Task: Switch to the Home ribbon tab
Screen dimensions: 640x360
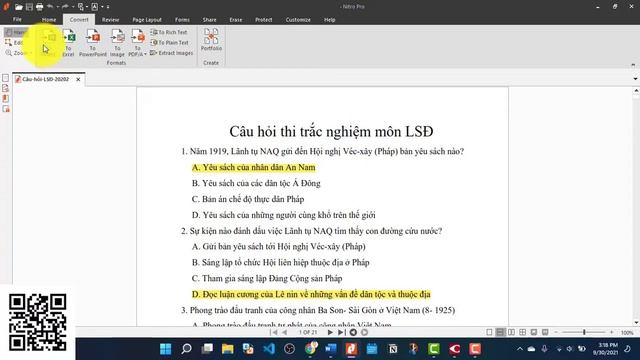Action: coord(49,20)
